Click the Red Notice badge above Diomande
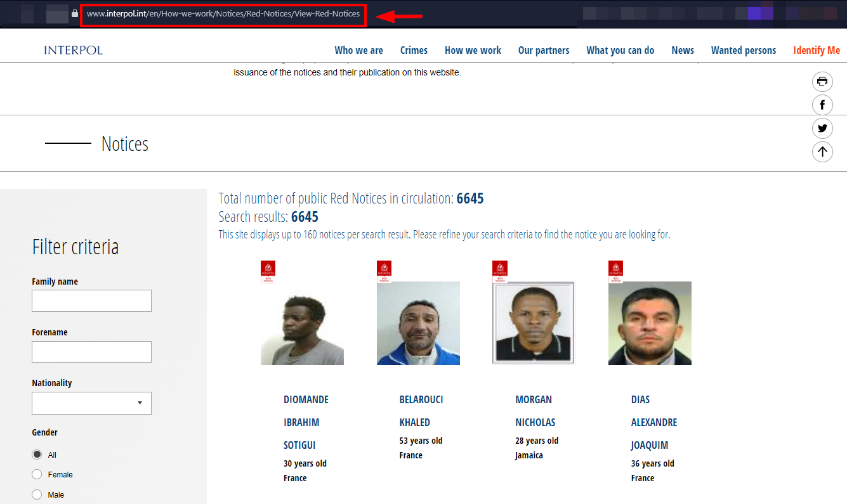The height and width of the screenshot is (504, 847). [x=268, y=271]
